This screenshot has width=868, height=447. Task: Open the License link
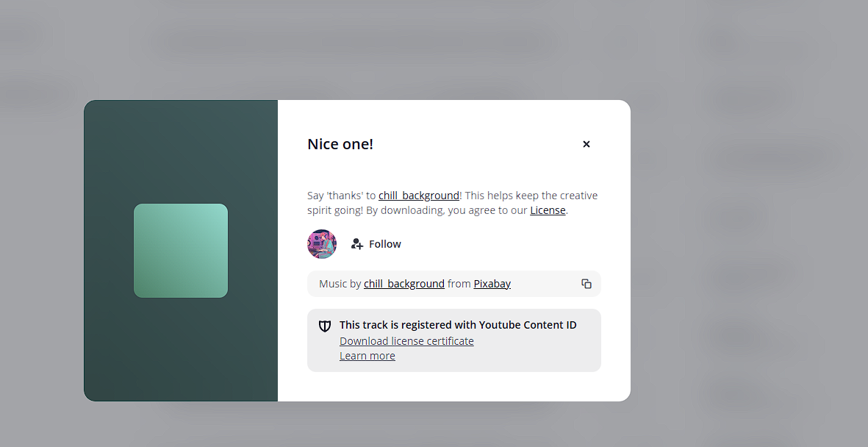tap(548, 210)
